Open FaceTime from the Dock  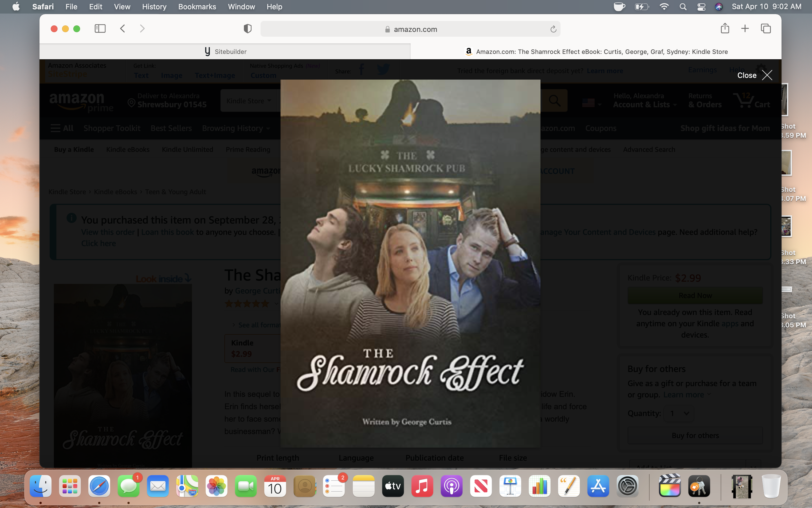246,486
